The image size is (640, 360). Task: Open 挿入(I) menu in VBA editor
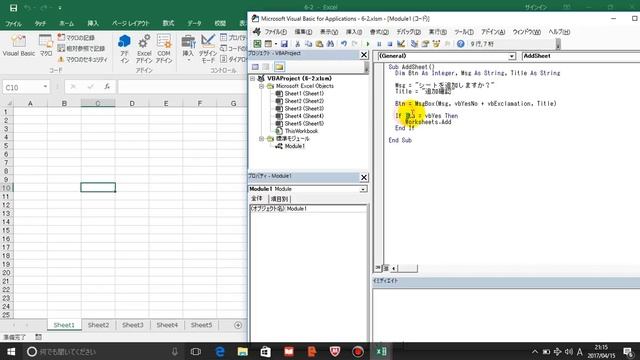click(x=353, y=32)
